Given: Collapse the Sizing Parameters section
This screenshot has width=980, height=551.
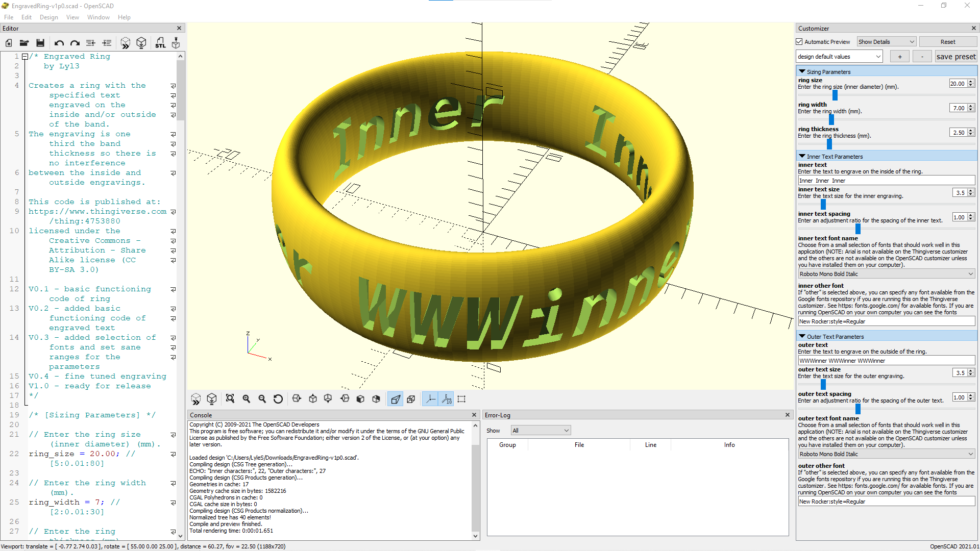Looking at the screenshot, I should pos(801,71).
